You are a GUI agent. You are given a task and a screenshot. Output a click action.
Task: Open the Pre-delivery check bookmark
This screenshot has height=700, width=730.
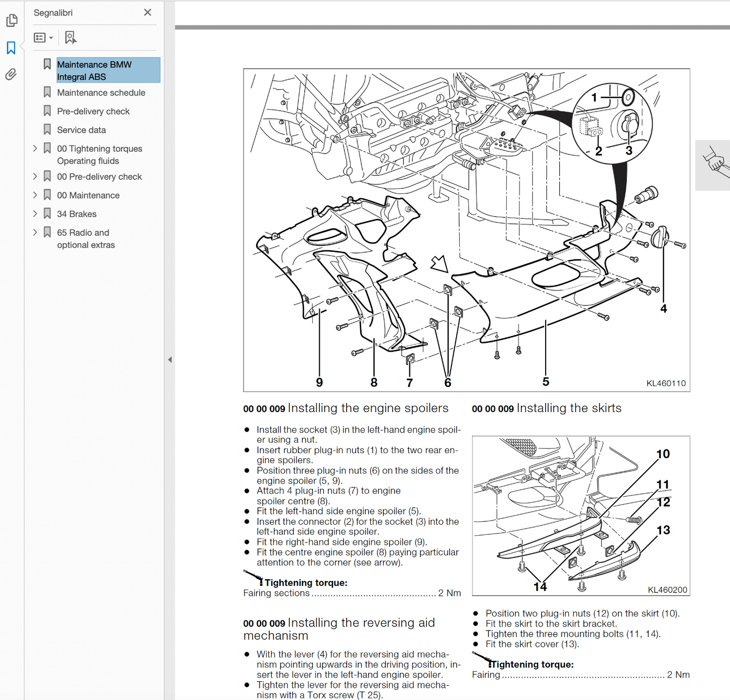tap(93, 111)
